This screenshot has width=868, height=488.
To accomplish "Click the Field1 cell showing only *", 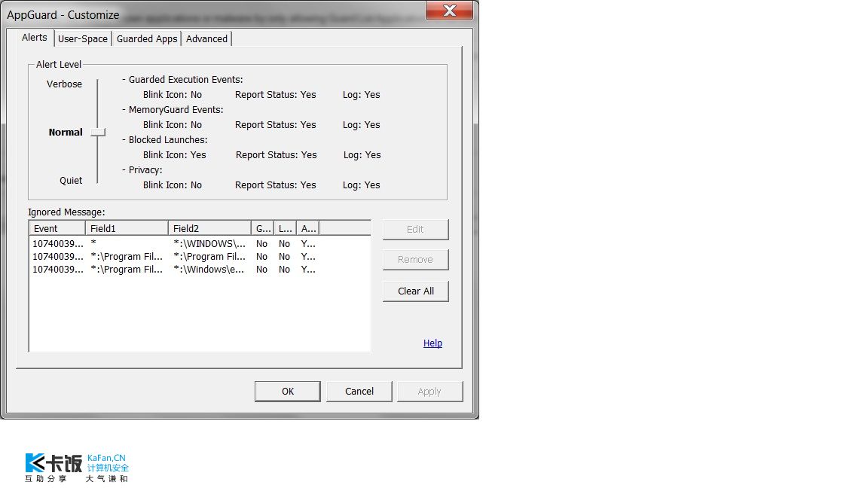I will click(93, 243).
